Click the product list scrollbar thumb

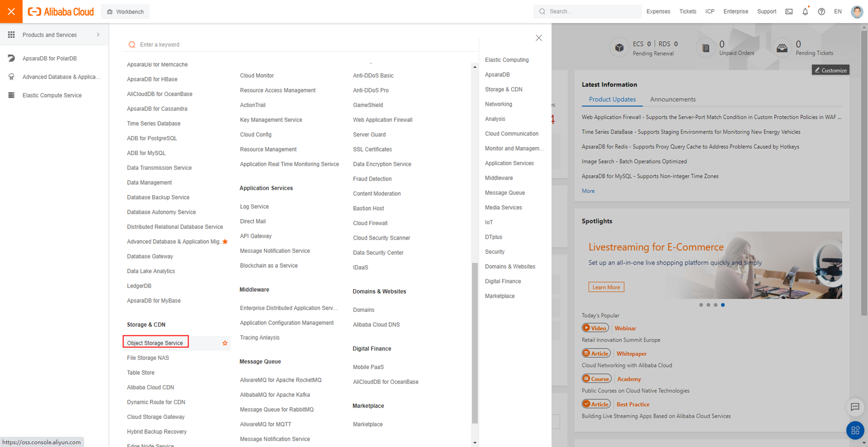[x=475, y=343]
